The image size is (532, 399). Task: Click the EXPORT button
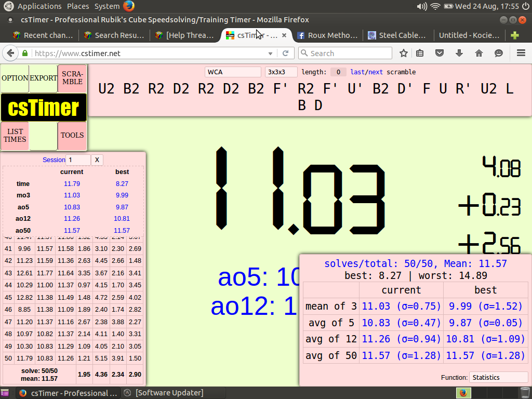44,78
